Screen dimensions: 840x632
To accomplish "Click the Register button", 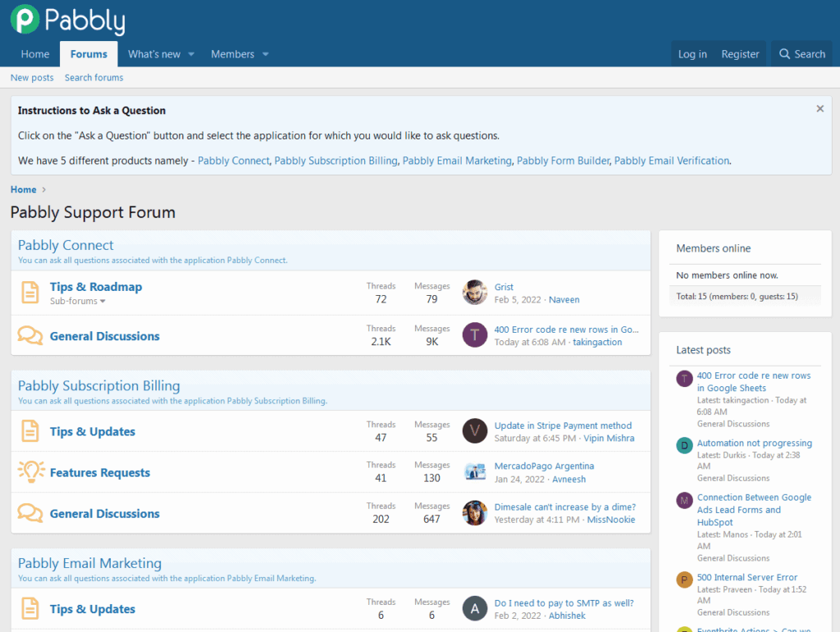I will pyautogui.click(x=740, y=54).
